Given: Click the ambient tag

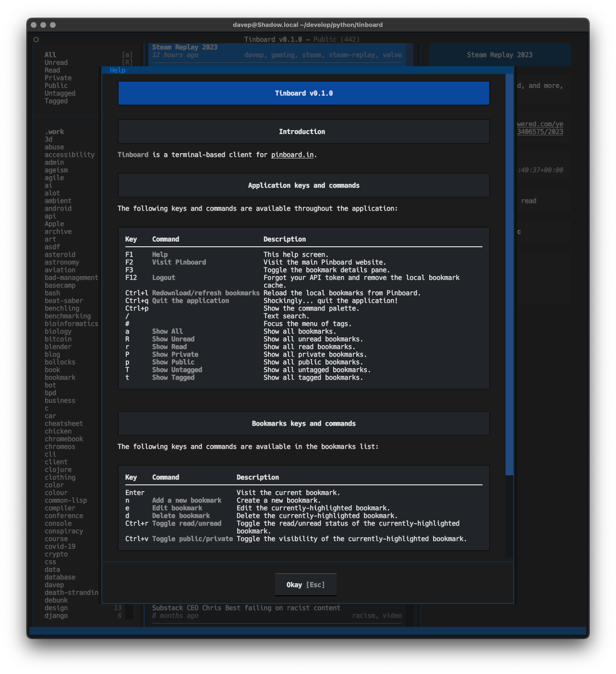Looking at the screenshot, I should tap(58, 201).
